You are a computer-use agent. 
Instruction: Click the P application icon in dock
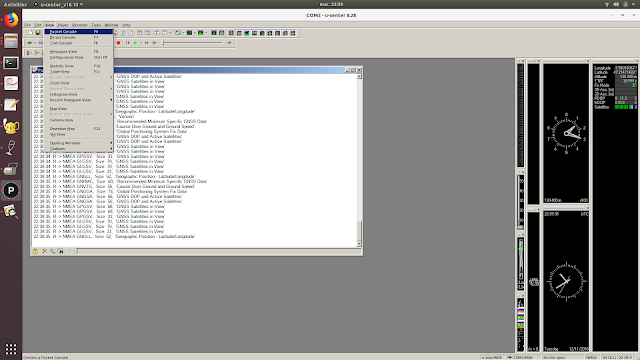(x=11, y=190)
